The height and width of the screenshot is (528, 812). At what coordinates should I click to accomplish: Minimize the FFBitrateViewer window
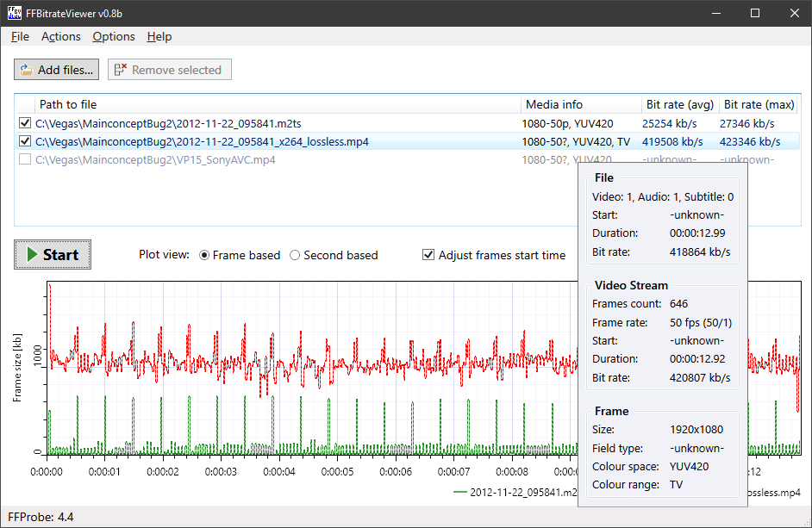coord(716,14)
